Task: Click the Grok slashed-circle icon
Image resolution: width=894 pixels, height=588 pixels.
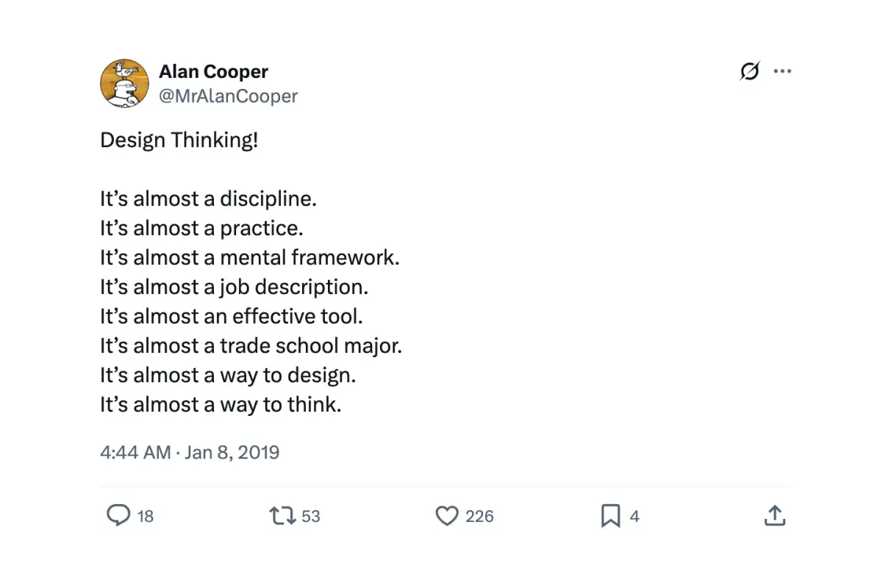Action: tap(749, 71)
